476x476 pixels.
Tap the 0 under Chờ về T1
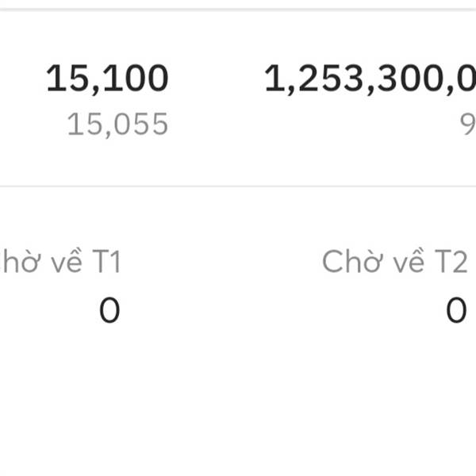point(109,310)
